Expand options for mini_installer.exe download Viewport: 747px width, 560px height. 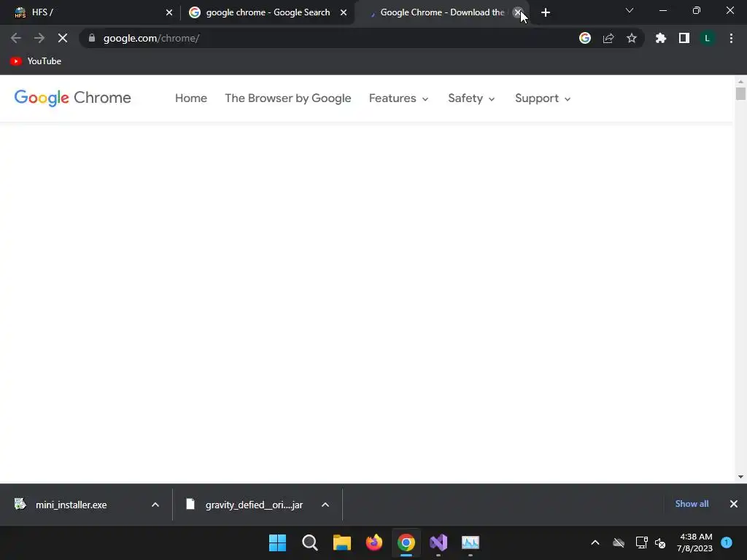pos(155,505)
